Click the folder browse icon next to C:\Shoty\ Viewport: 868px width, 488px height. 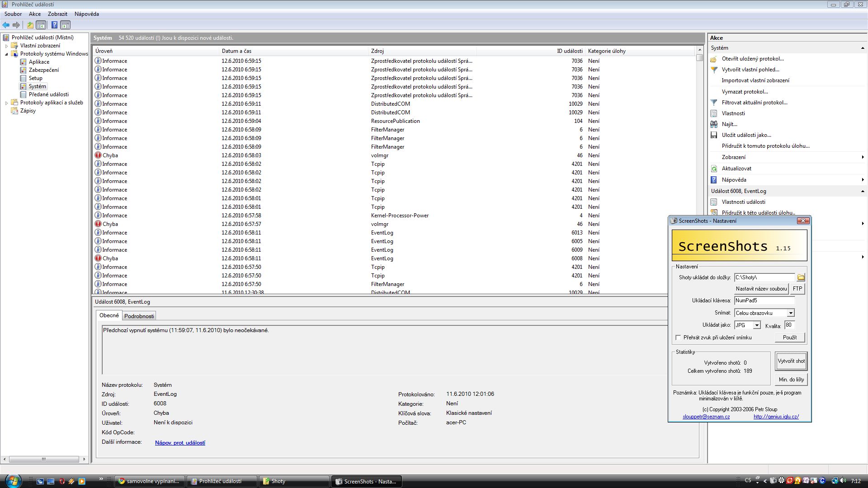point(801,277)
